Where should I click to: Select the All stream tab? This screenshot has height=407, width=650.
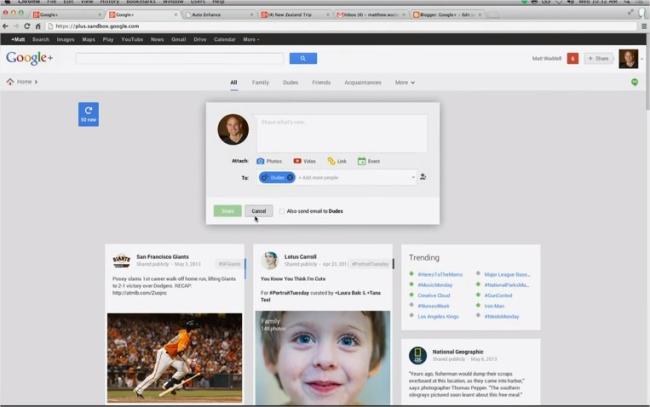coord(234,82)
